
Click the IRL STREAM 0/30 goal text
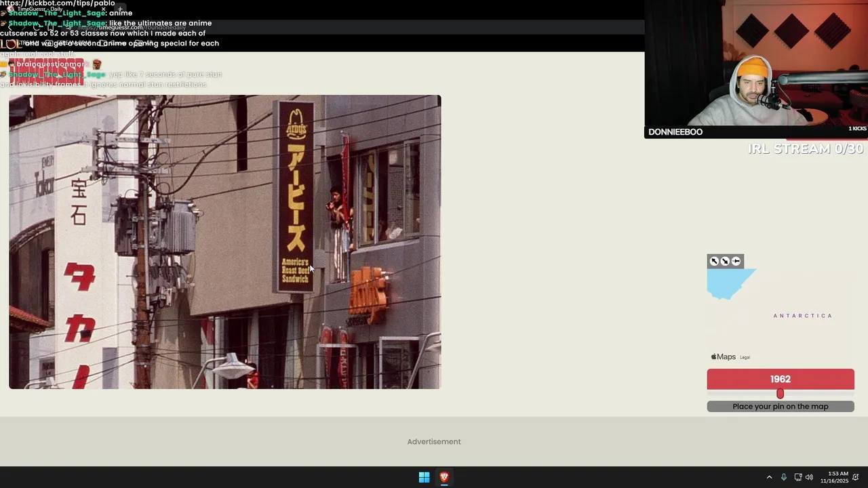pos(806,148)
